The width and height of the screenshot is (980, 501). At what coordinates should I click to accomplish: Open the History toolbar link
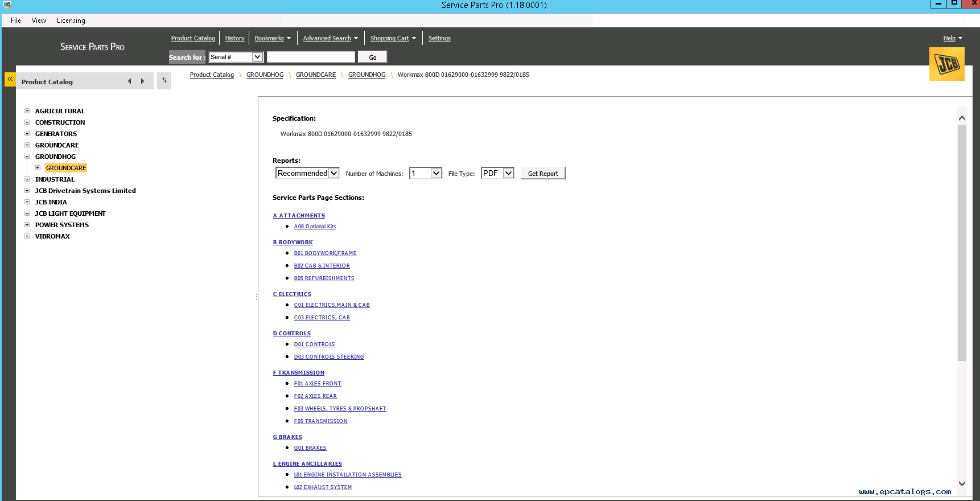234,38
